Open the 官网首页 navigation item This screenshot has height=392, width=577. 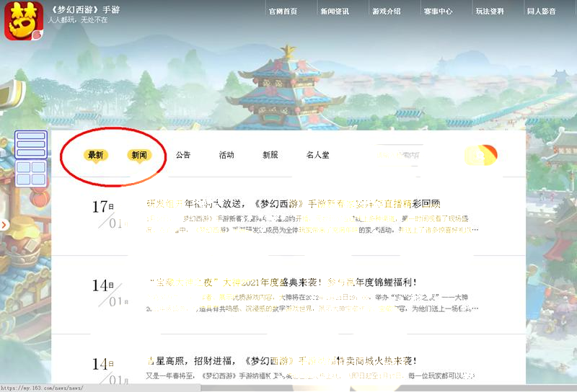(x=283, y=12)
